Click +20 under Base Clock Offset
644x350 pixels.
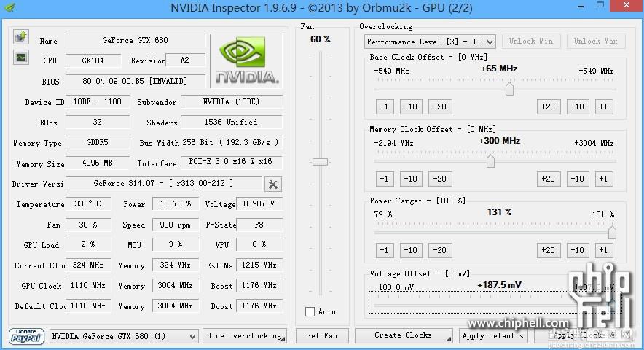tap(549, 106)
